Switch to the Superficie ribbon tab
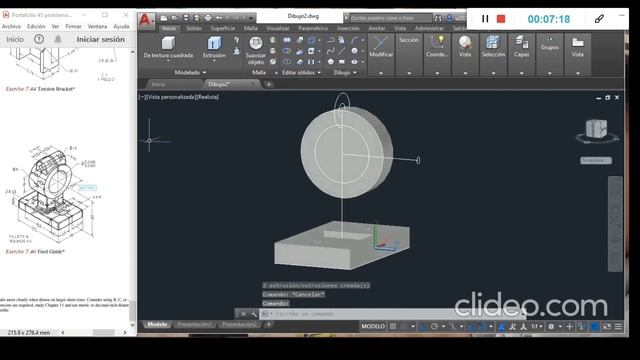 223,28
